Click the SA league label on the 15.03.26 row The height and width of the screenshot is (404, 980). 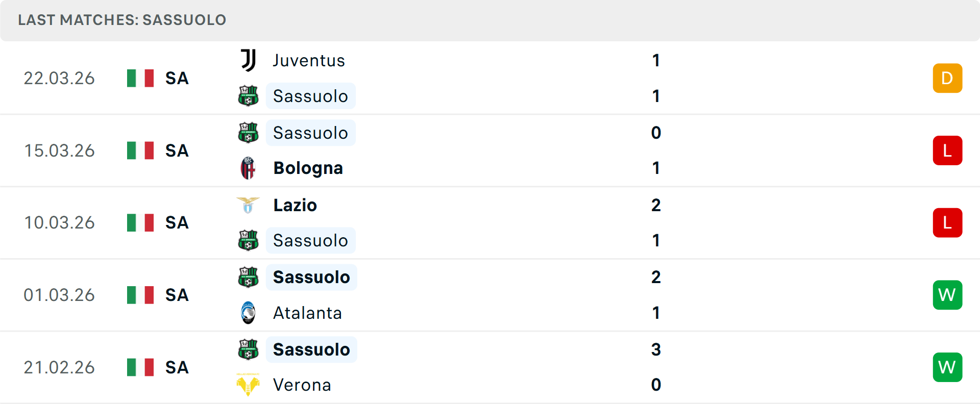(x=176, y=150)
